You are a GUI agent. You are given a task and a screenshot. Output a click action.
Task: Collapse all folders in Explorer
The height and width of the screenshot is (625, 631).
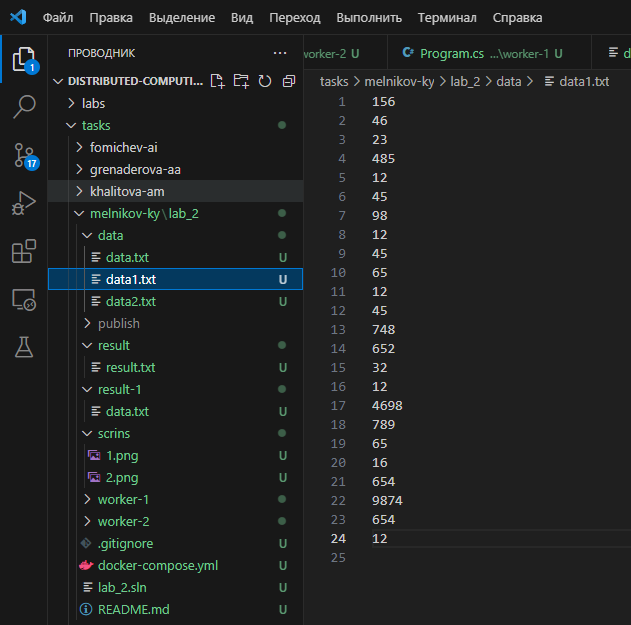tap(289, 81)
